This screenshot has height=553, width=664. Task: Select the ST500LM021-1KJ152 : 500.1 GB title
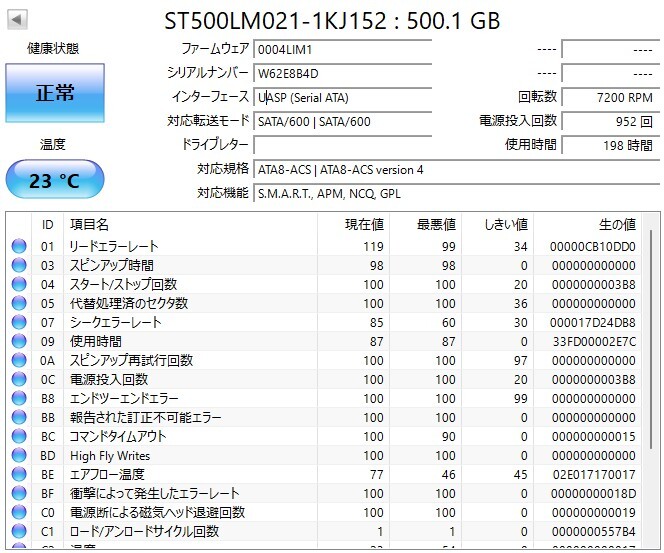point(332,20)
